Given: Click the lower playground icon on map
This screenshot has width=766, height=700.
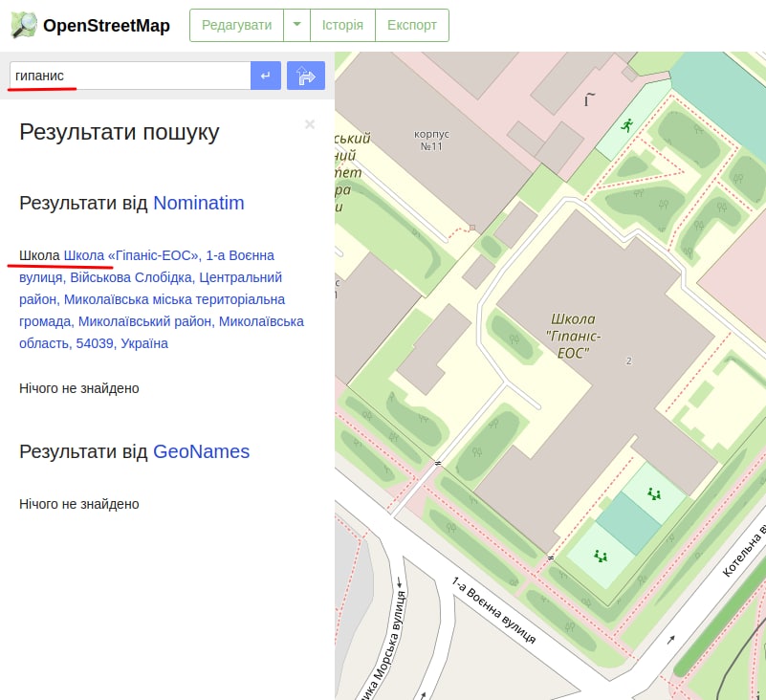Looking at the screenshot, I should point(601,556).
